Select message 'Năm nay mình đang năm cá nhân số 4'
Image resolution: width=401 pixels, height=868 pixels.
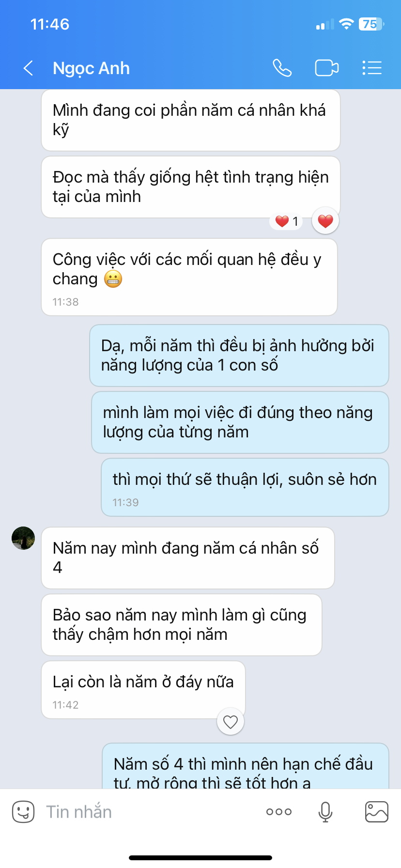188,558
